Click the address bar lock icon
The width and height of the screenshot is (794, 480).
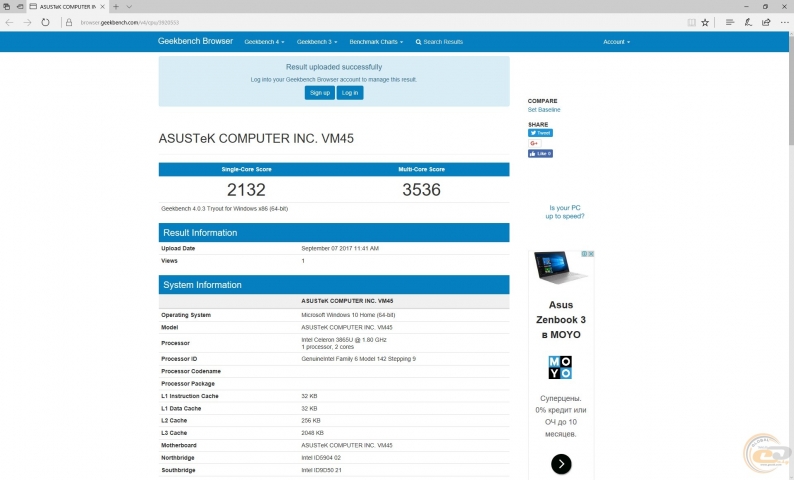point(69,22)
